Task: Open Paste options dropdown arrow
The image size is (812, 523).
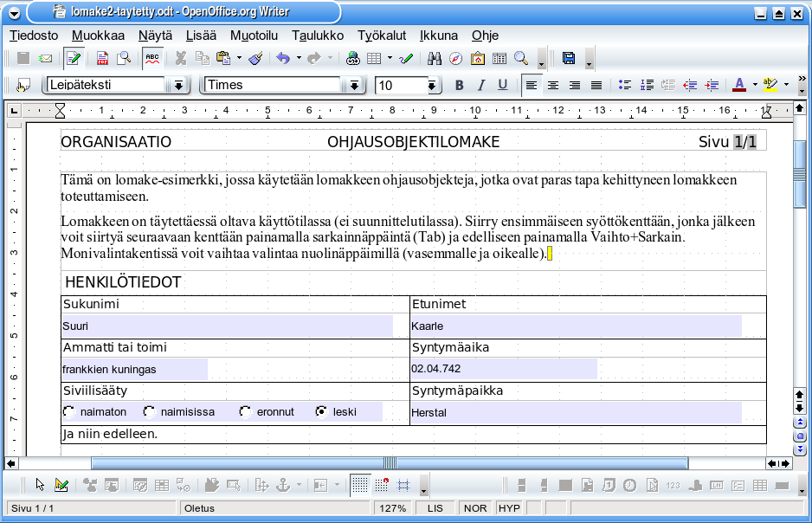Action: pyautogui.click(x=239, y=58)
